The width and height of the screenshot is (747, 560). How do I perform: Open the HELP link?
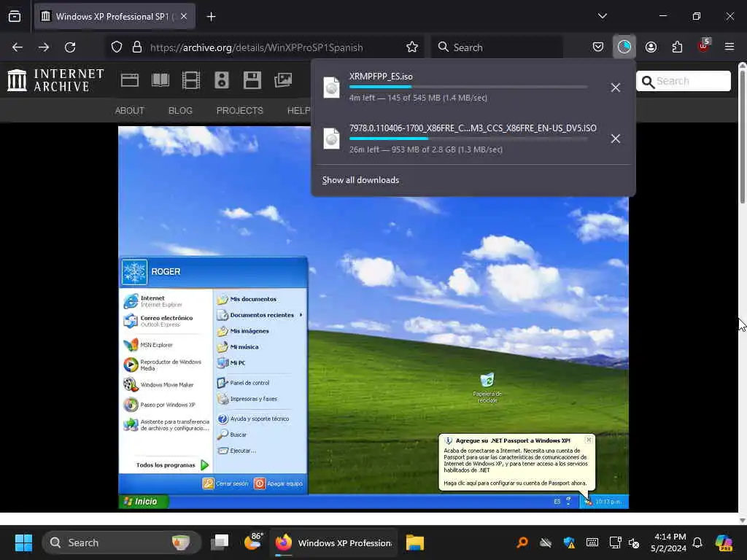[x=298, y=111]
